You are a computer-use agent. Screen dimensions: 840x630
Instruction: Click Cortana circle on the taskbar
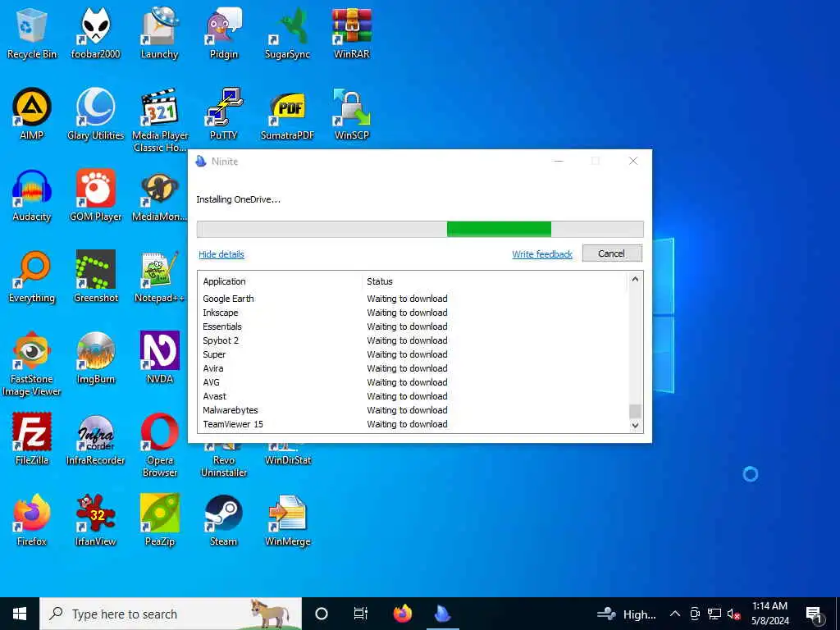322,614
